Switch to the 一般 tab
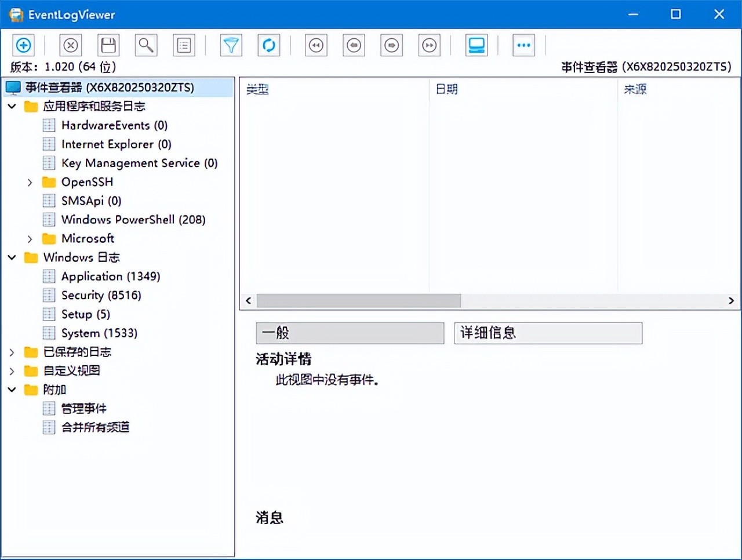This screenshot has height=560, width=742. [x=350, y=333]
